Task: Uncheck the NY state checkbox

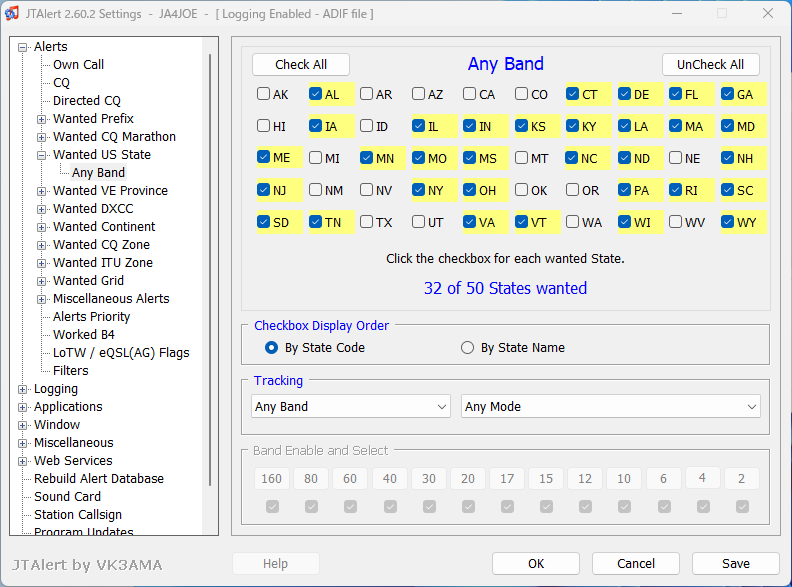Action: pos(418,190)
